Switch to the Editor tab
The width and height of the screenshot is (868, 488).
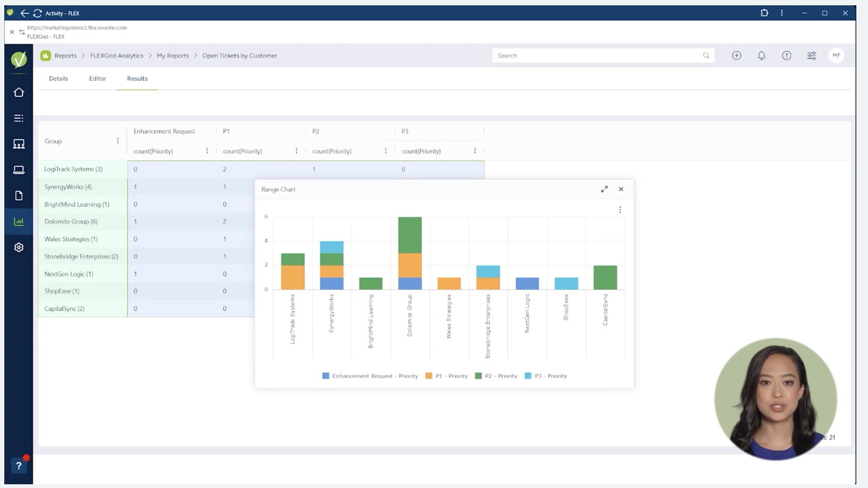(97, 79)
